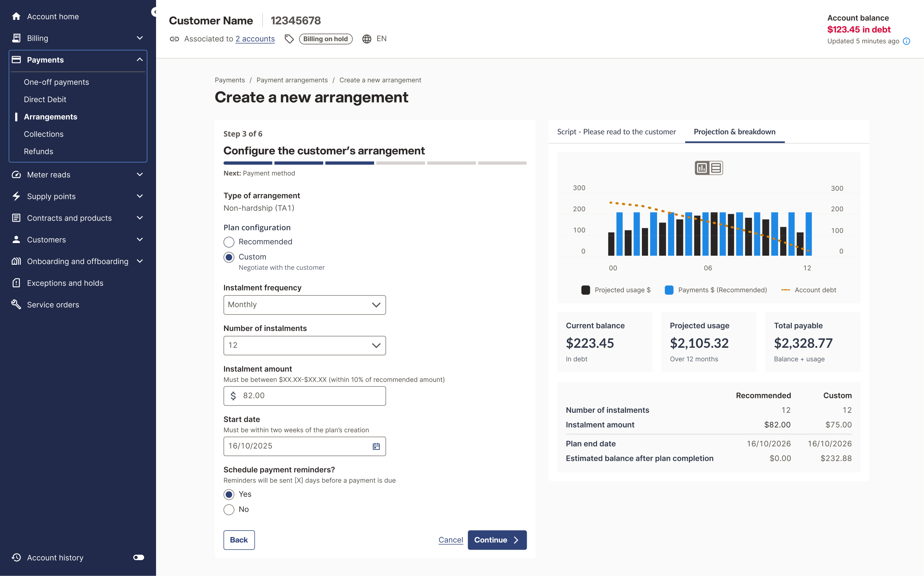Expand the Customers chevron
Viewport: 924px width, 576px height.
[x=140, y=240]
